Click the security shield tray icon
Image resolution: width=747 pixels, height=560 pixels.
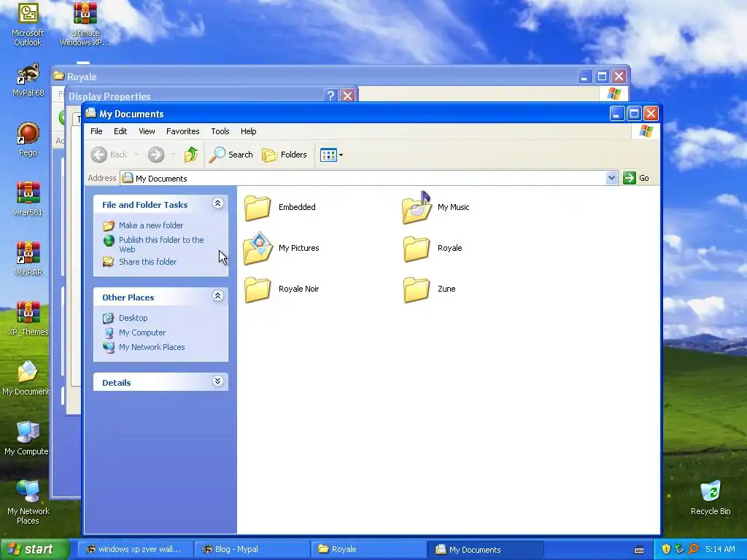[x=665, y=549]
